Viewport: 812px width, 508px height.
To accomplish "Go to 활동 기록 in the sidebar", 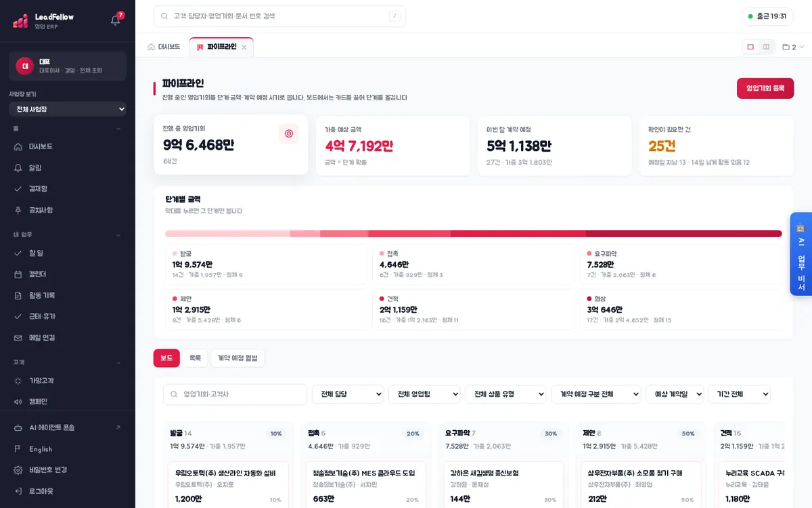I will tap(68, 295).
